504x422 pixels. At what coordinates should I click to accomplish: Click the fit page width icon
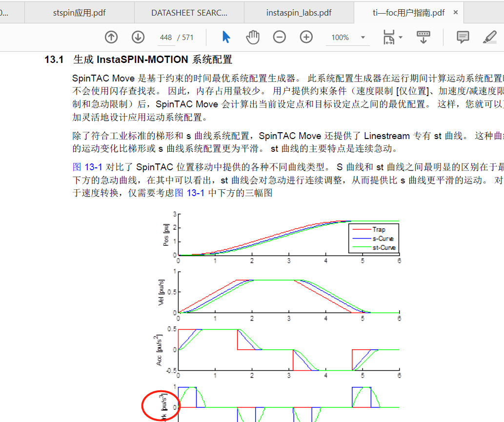click(389, 37)
